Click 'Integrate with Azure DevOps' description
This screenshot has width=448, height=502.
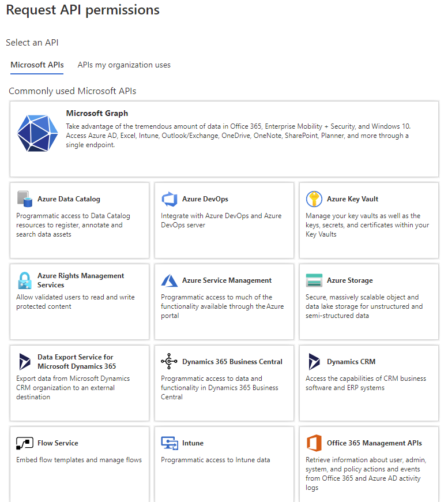tap(221, 220)
